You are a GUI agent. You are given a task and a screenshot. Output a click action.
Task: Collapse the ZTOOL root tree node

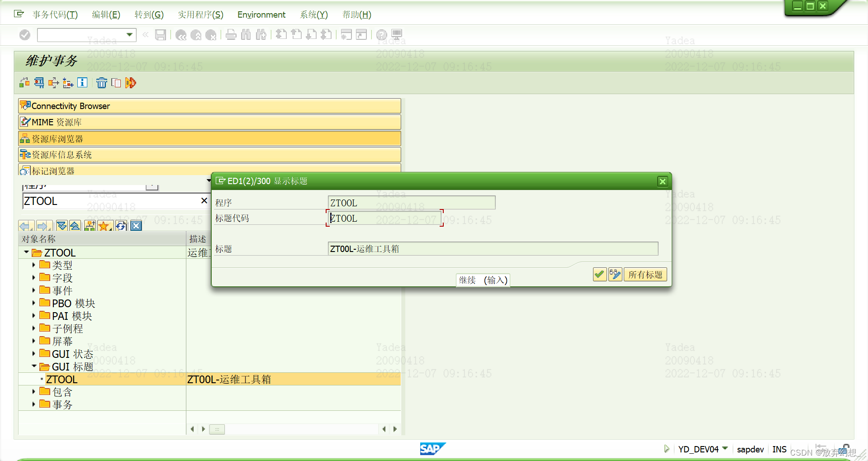tap(26, 252)
